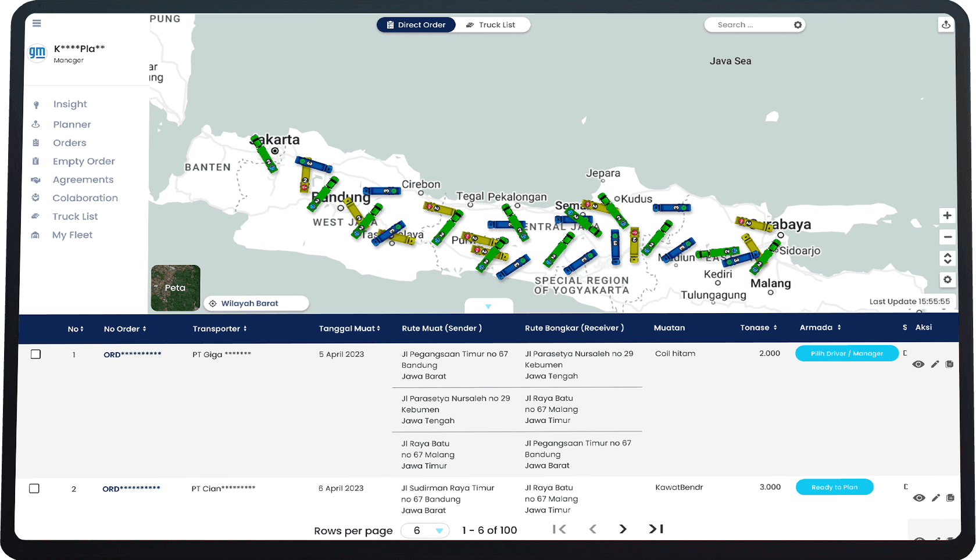Switch to the Truck List tab
Screen dimensions: 976x560
point(492,25)
